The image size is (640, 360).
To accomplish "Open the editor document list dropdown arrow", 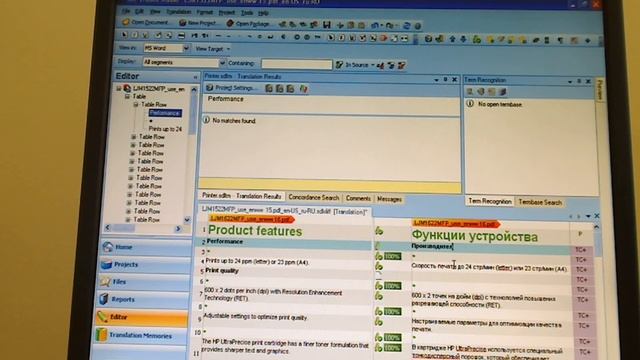I will (588, 216).
